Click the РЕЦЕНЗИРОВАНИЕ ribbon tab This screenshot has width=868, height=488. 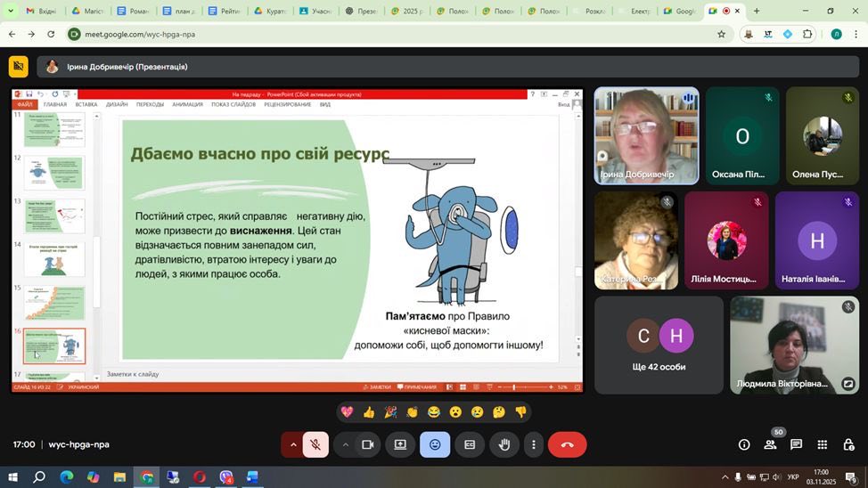[x=287, y=104]
